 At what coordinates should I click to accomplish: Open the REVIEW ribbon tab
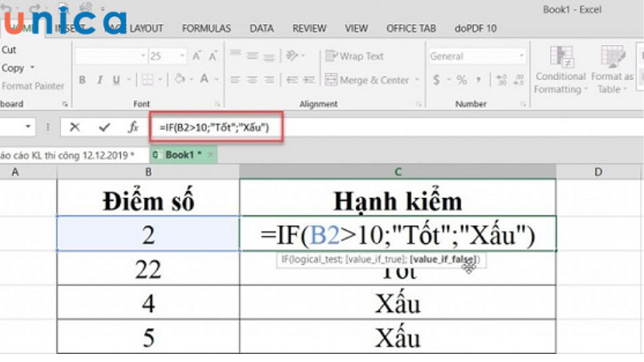[x=309, y=28]
